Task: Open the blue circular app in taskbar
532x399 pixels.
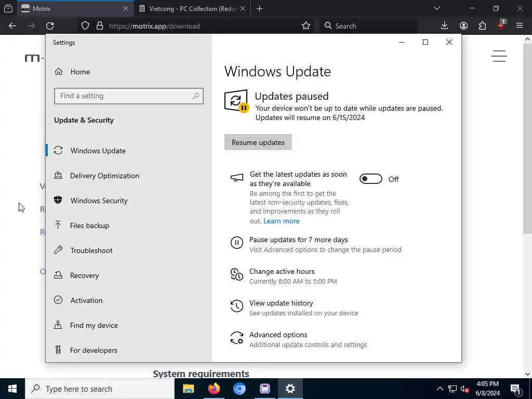Action: [x=239, y=389]
